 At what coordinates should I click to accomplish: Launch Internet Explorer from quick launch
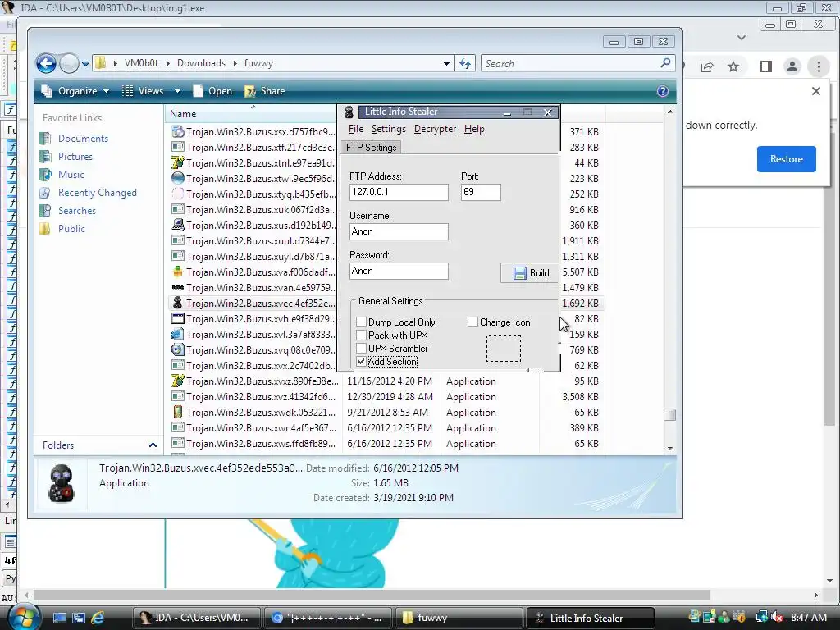pos(98,618)
